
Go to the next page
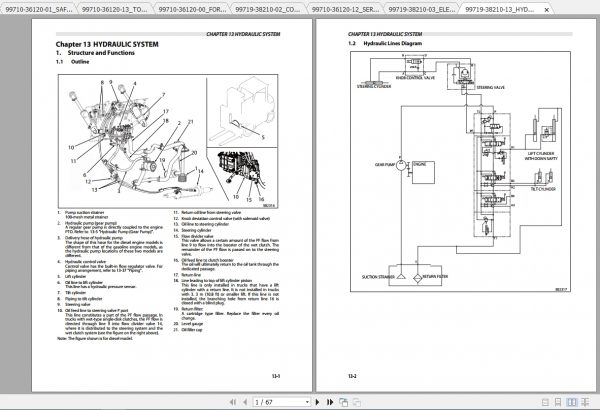coord(317,402)
